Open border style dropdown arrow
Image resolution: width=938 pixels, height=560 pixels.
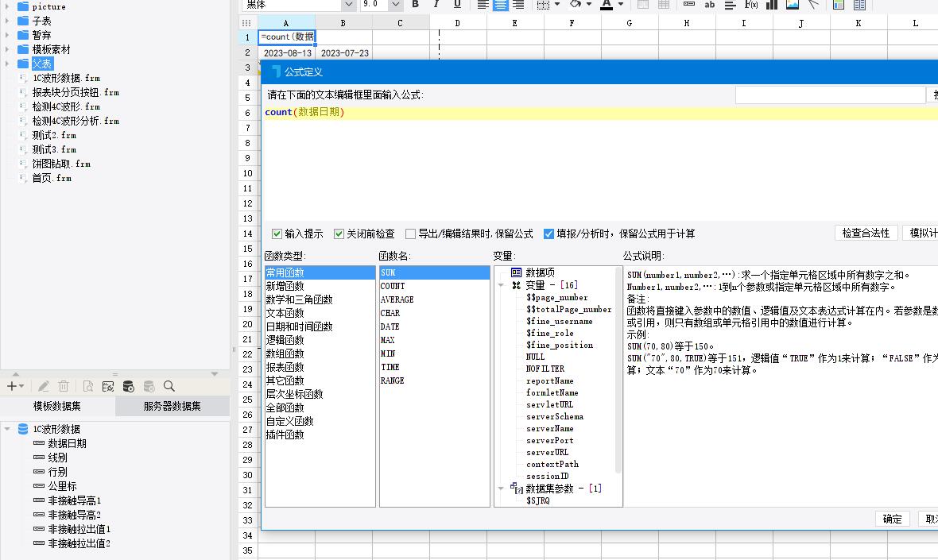(x=557, y=5)
